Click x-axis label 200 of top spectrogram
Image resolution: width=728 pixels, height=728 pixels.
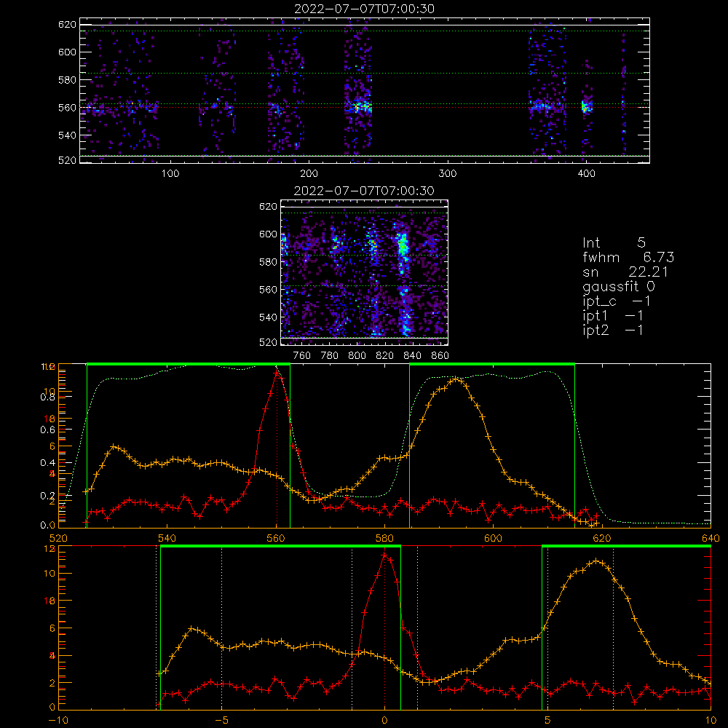coord(309,174)
